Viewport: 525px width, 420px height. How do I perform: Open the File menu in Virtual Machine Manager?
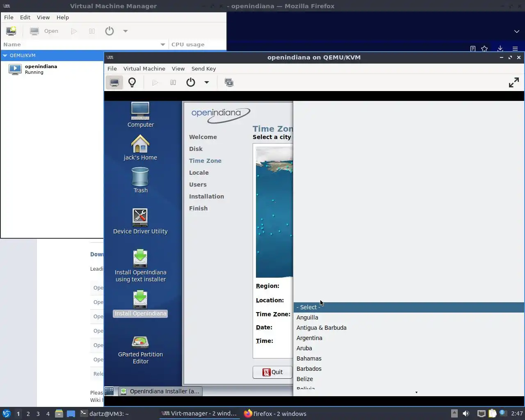pyautogui.click(x=9, y=17)
